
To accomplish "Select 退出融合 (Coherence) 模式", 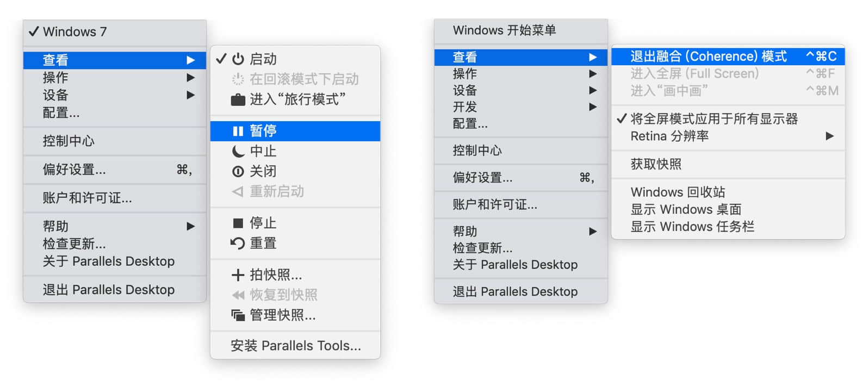I will (x=708, y=57).
